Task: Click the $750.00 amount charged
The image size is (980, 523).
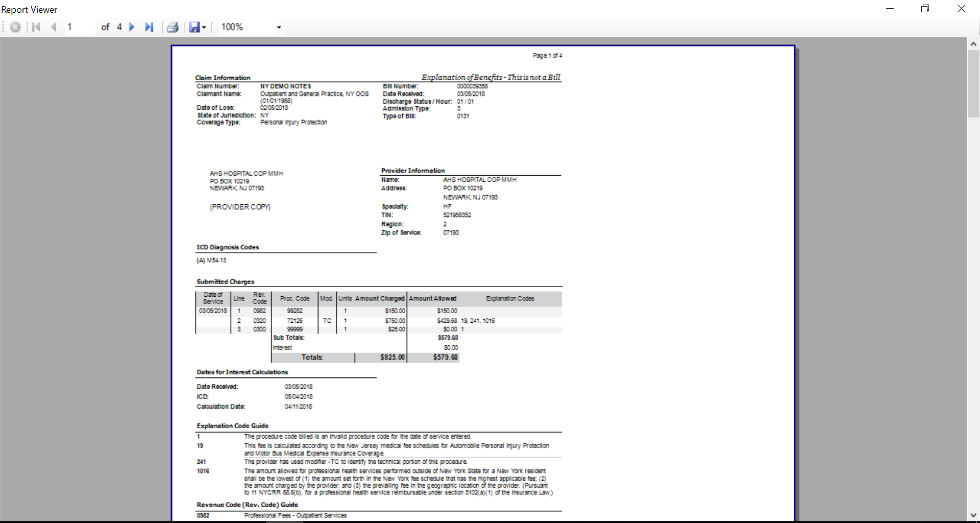Action: (395, 321)
